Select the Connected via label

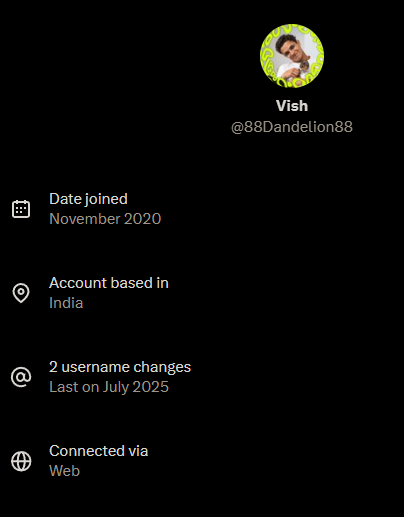(98, 451)
